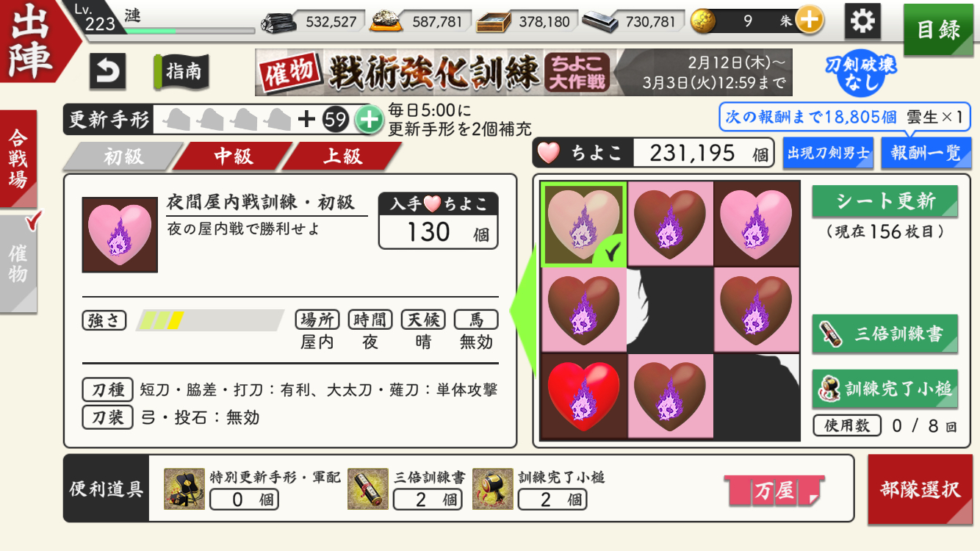Tap the return arrow back icon

pos(107,71)
